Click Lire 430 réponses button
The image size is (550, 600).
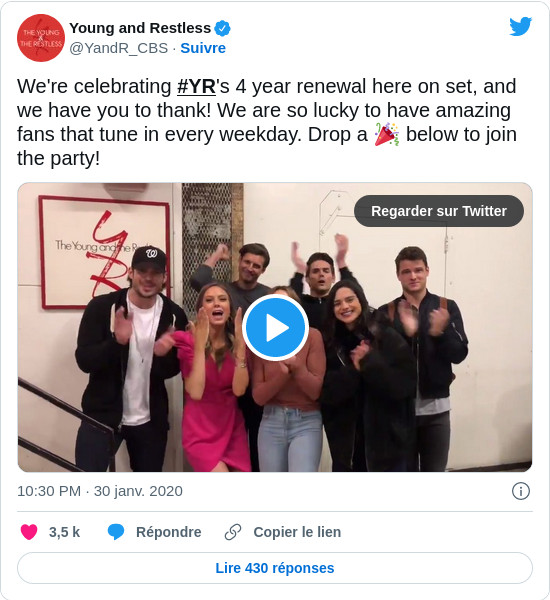pos(275,568)
